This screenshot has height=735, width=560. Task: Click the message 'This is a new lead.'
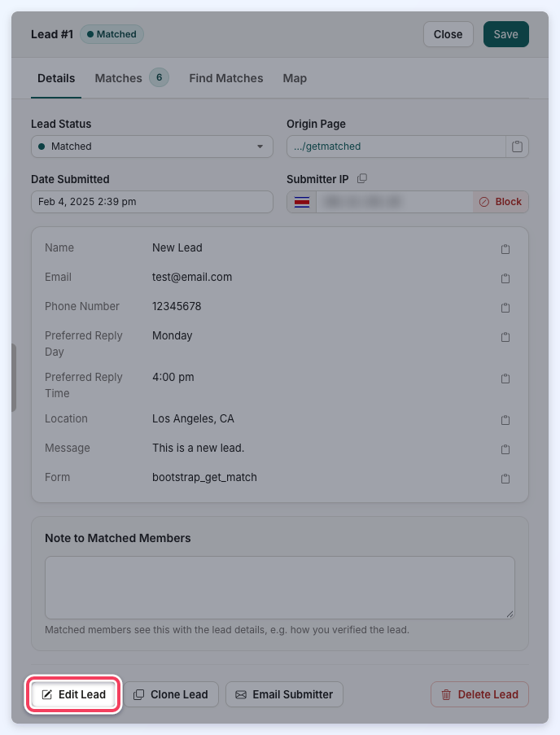tap(199, 448)
